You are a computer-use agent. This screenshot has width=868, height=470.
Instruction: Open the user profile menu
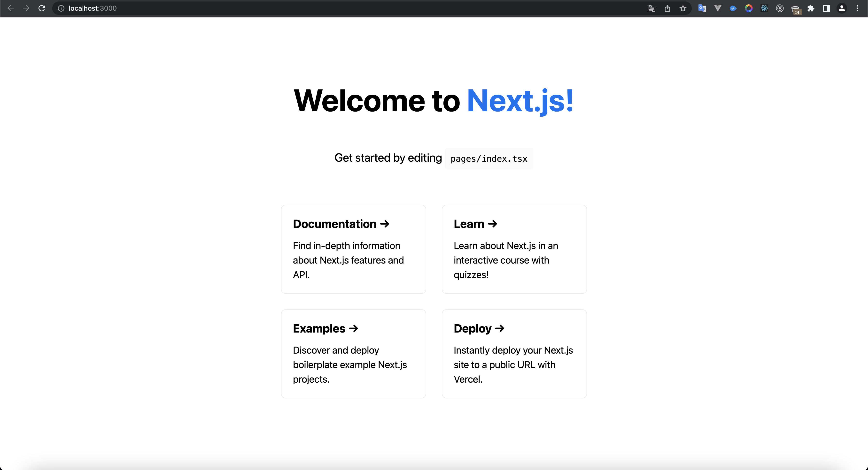pyautogui.click(x=842, y=8)
